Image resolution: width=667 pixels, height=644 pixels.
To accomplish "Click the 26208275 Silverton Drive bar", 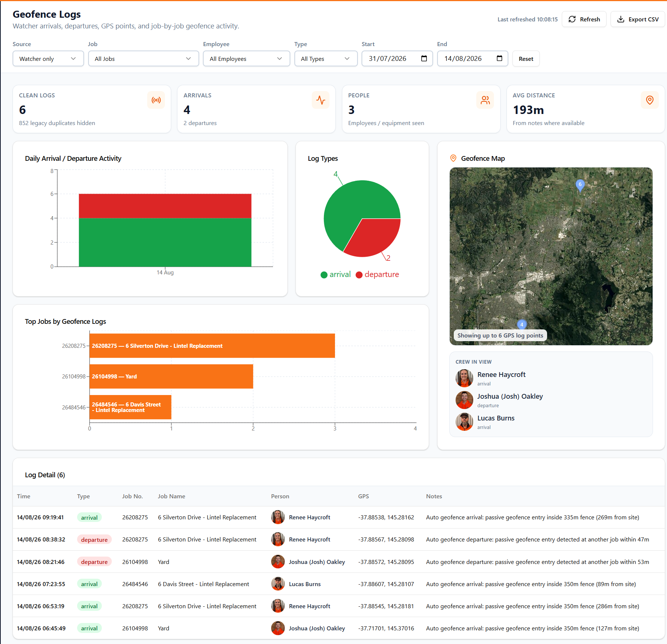I will (212, 346).
